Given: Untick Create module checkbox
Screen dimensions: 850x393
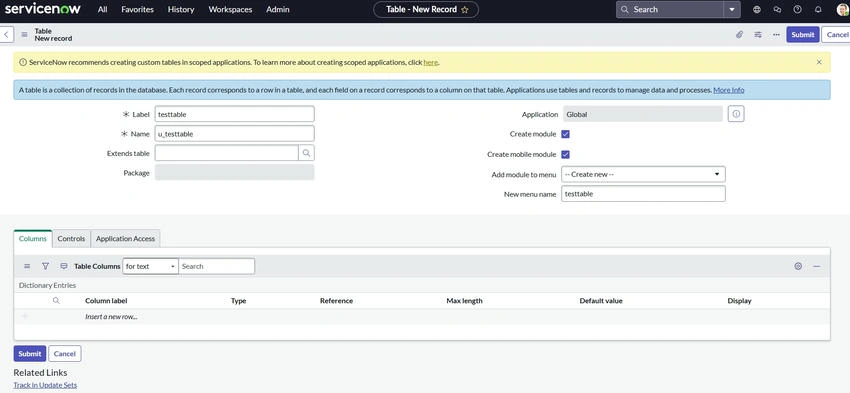Looking at the screenshot, I should click(565, 134).
